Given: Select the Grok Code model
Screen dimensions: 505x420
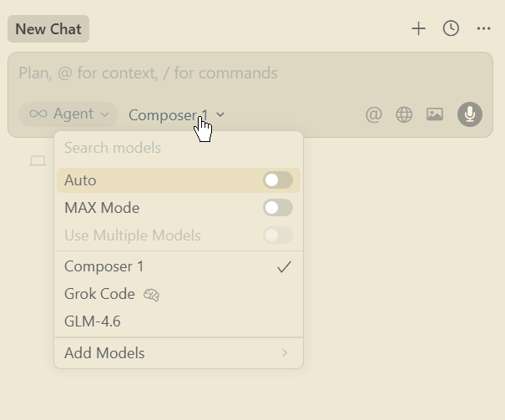Looking at the screenshot, I should [x=99, y=294].
